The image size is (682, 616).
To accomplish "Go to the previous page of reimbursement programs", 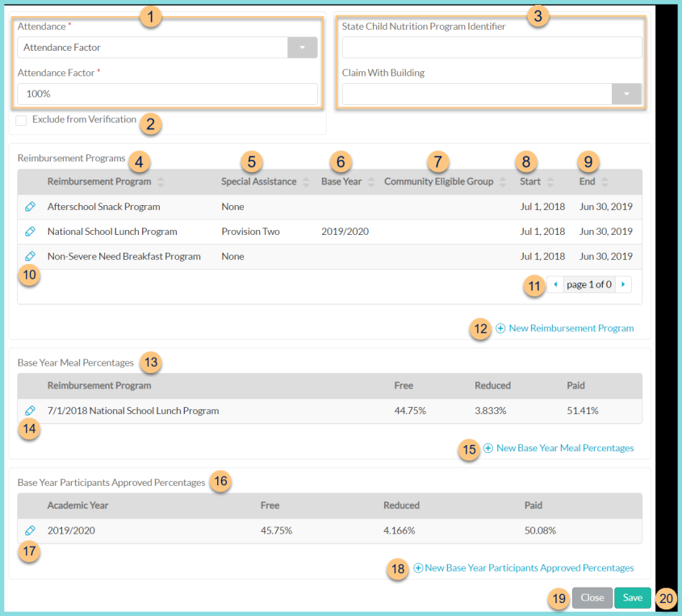I will point(556,284).
